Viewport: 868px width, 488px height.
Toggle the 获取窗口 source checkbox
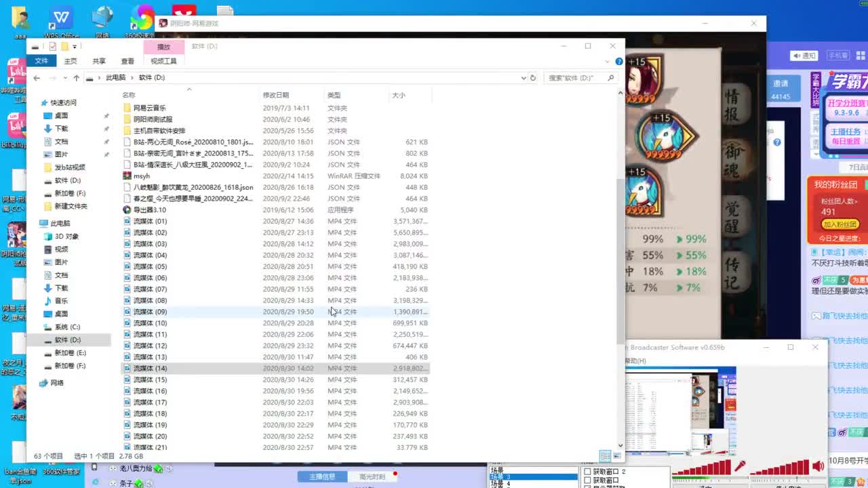pos(587,481)
